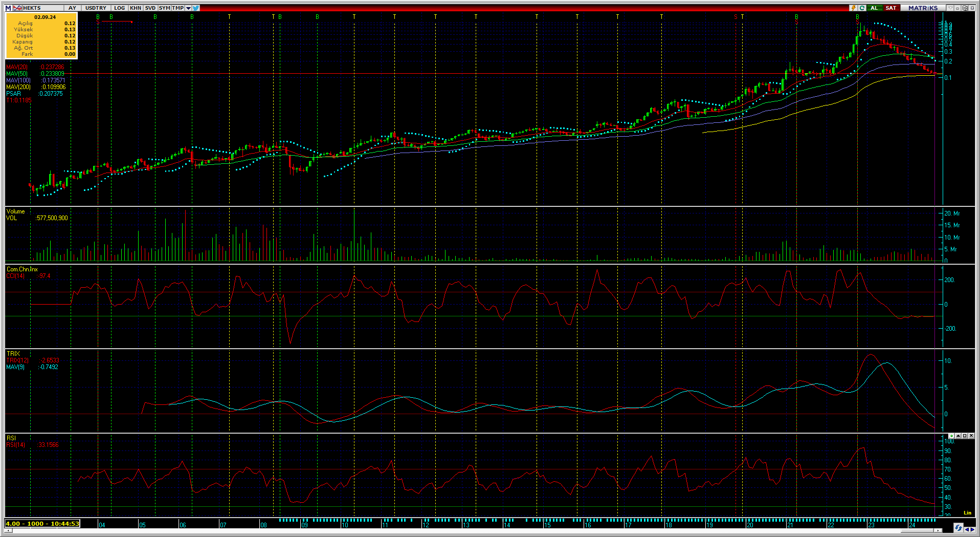Click the MAV(100) indicator label
Screen dimensions: 980x537
coord(18,80)
